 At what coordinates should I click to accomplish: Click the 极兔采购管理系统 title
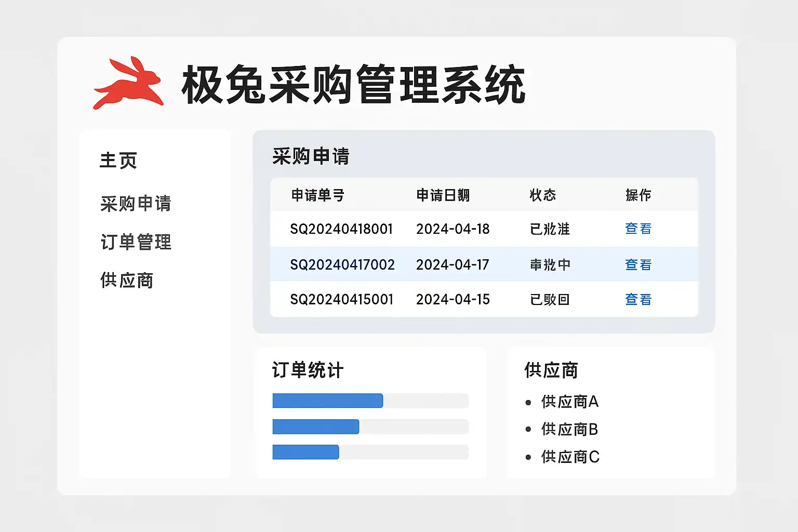(x=353, y=85)
